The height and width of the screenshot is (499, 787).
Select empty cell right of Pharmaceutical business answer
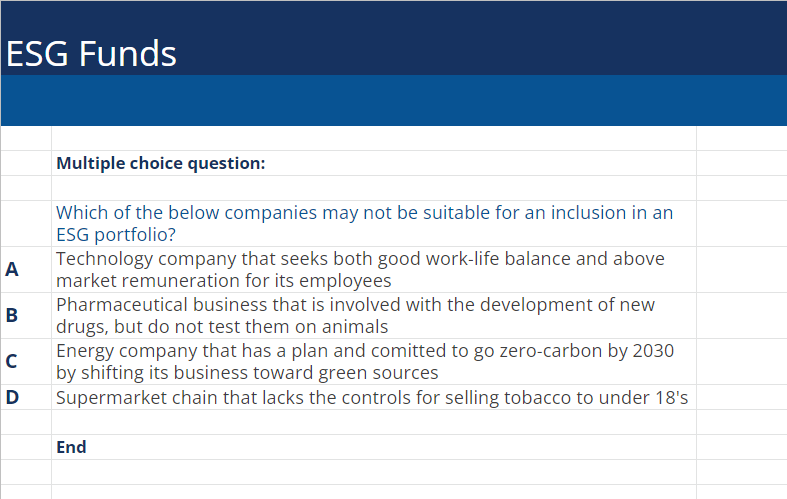[741, 316]
